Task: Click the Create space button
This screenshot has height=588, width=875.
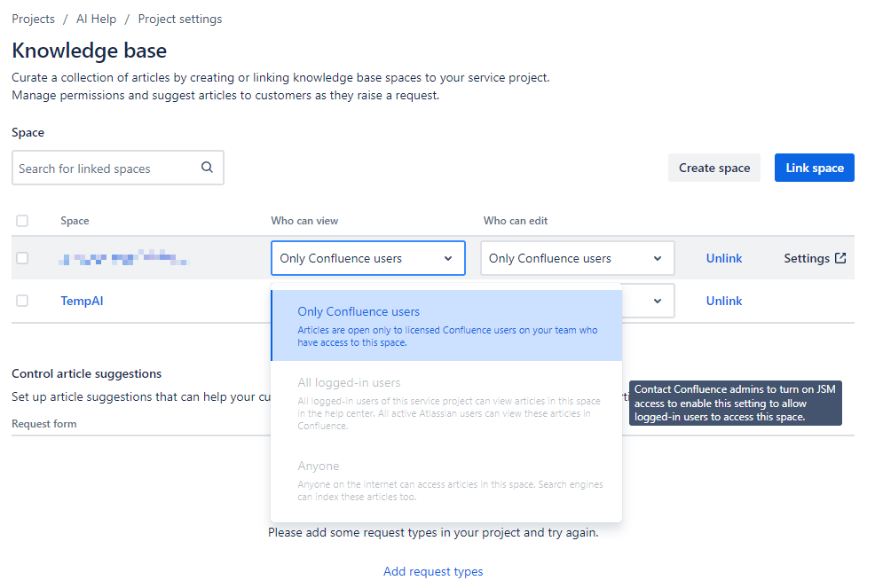Action: coord(714,168)
